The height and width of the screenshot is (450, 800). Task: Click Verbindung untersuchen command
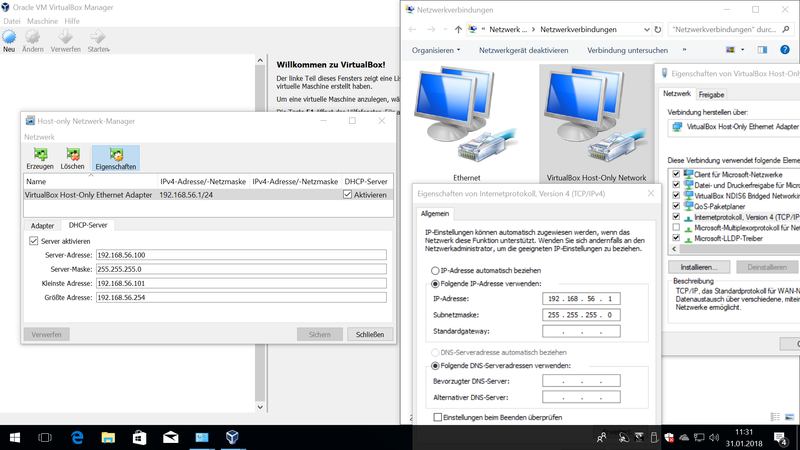pos(627,50)
